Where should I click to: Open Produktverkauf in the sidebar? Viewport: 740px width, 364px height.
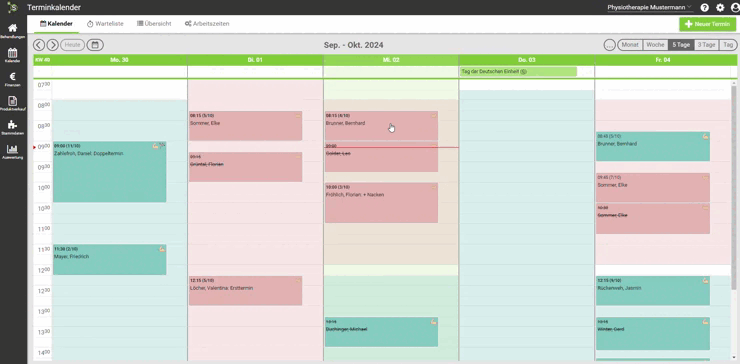[13, 103]
